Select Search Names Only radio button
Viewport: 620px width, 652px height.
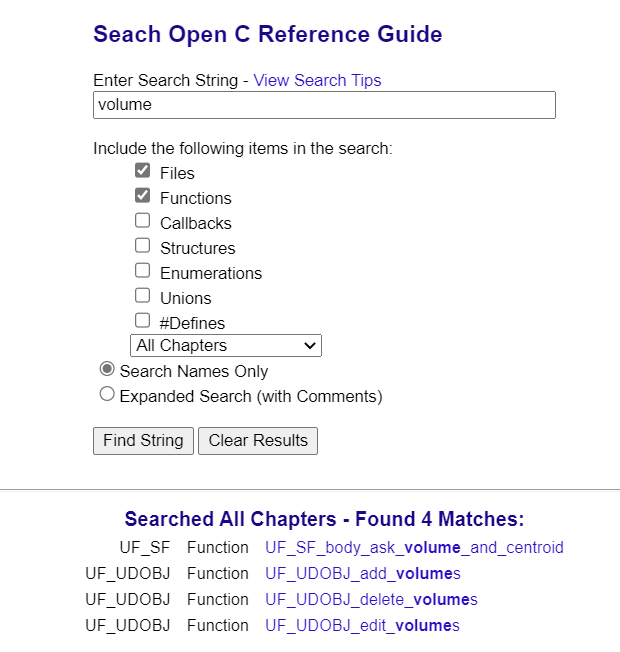(x=107, y=369)
